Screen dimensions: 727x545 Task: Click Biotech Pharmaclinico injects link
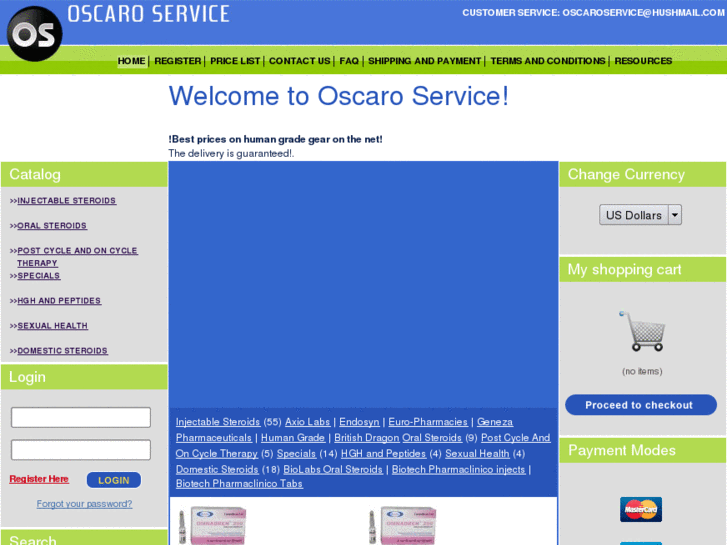click(x=459, y=469)
